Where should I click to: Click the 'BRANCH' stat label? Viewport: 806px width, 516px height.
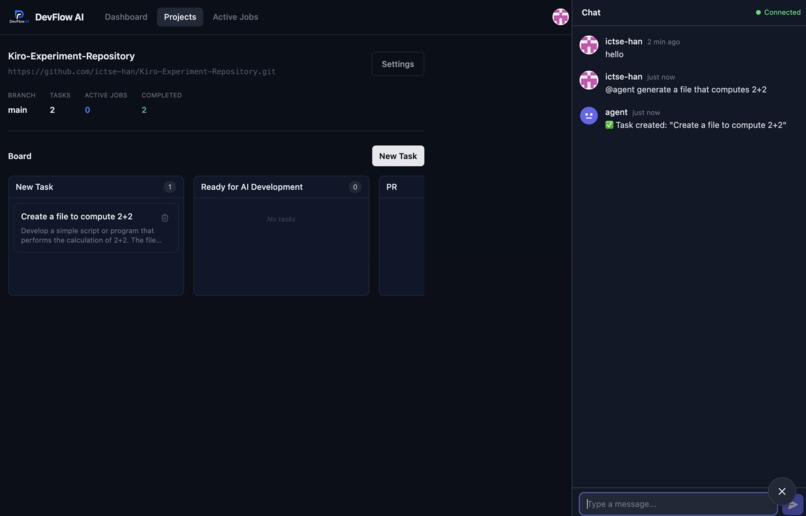point(22,95)
